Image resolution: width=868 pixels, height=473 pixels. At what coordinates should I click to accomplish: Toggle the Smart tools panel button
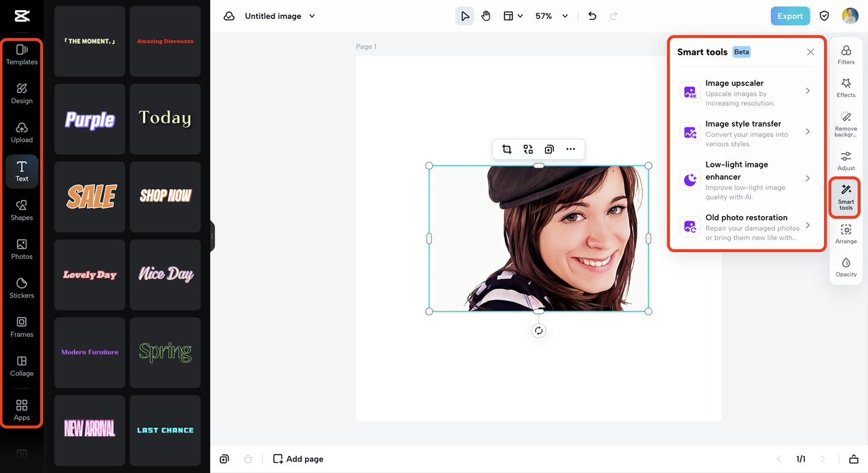tap(846, 197)
